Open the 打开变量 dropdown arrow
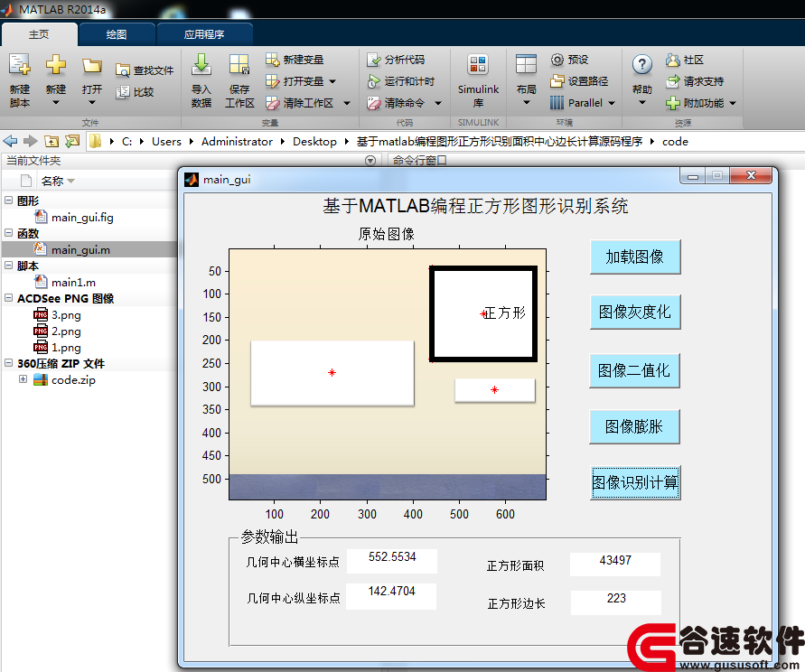The height and width of the screenshot is (672, 805). click(x=332, y=81)
